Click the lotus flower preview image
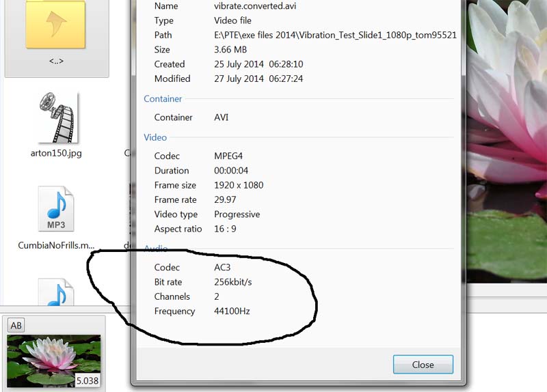Screen dimensions: 547x392 509,137
